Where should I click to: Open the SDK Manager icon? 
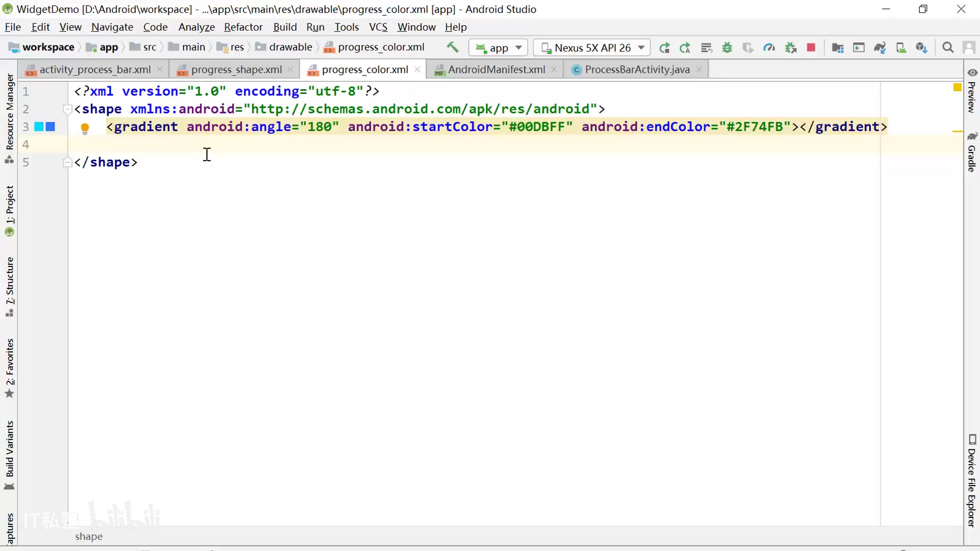click(921, 47)
